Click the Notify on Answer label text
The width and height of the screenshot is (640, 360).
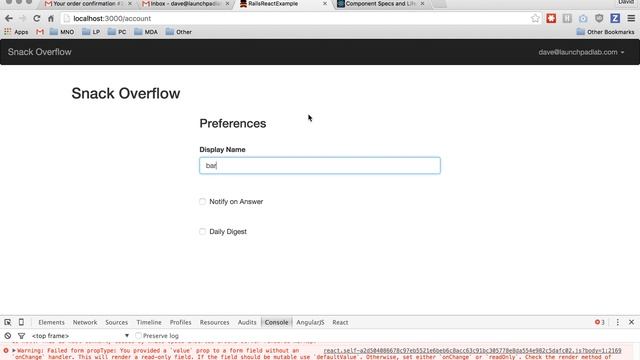tap(236, 202)
